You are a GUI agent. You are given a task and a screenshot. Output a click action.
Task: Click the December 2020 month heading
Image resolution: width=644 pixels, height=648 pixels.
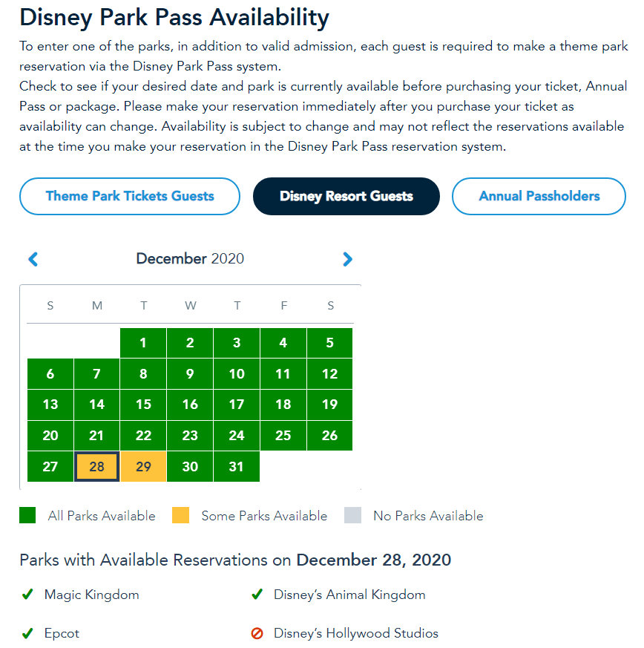pos(190,259)
